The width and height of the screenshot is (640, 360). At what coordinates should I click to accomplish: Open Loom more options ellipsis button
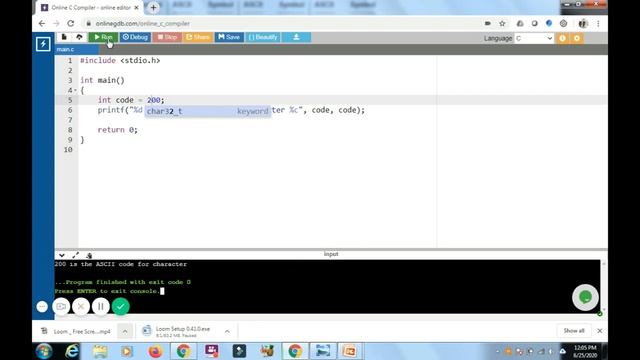tap(42, 307)
